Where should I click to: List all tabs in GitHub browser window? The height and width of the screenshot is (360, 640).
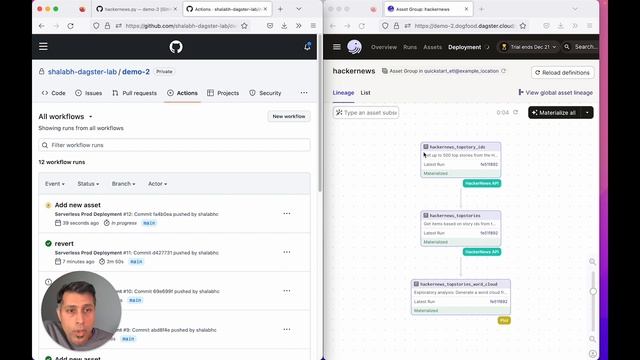click(299, 9)
